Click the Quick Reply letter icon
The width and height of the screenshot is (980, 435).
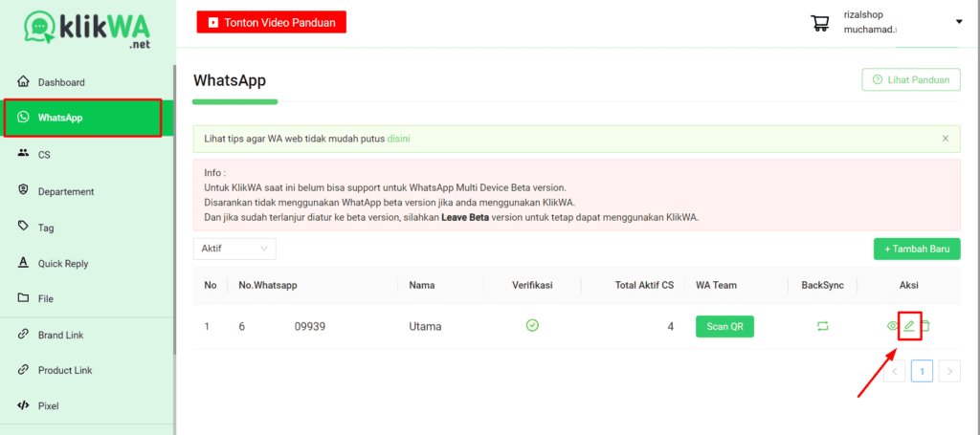click(23, 263)
